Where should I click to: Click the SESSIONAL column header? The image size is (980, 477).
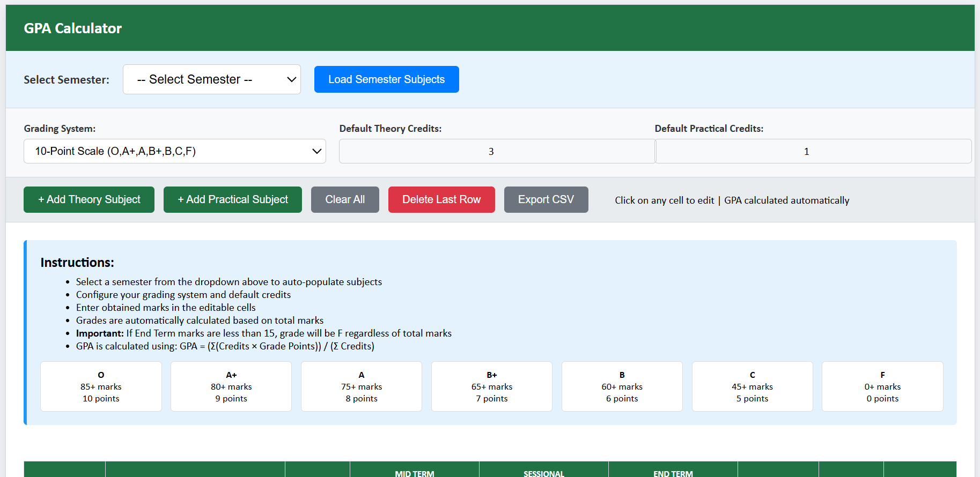[544, 472]
